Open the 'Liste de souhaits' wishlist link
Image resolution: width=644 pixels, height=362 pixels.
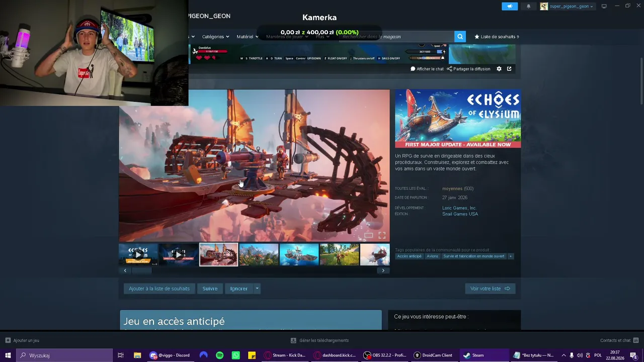[497, 37]
